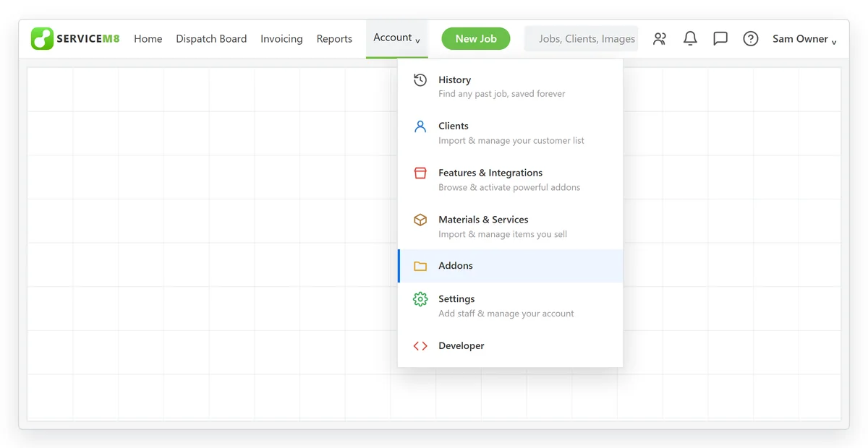This screenshot has width=868, height=448.
Task: Open the Reports tab
Action: coord(334,39)
